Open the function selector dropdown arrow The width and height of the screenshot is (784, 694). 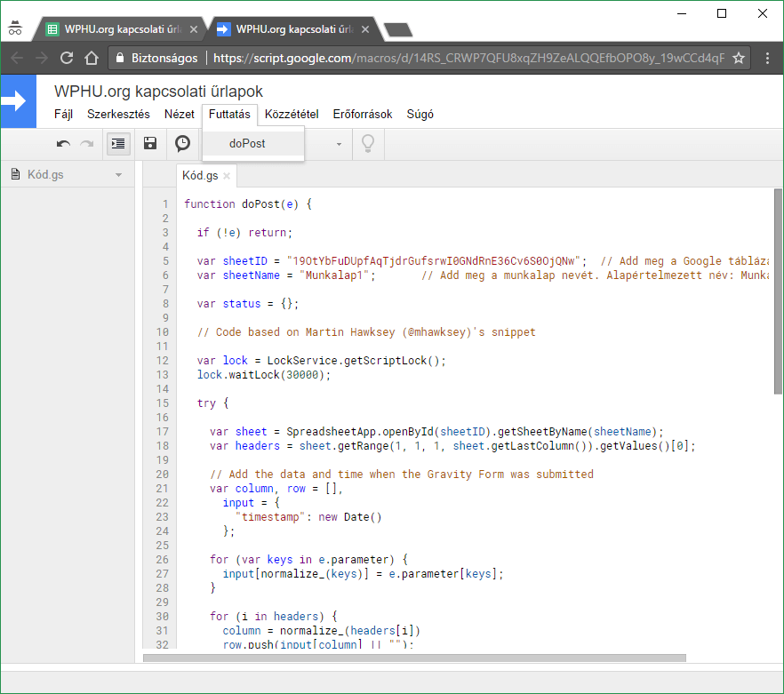point(338,144)
